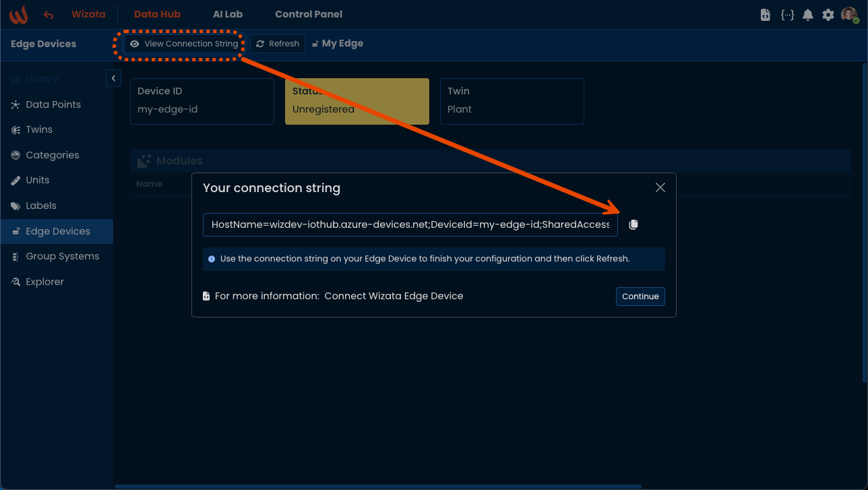The image size is (868, 490).
Task: Open notifications bell
Action: coord(807,15)
